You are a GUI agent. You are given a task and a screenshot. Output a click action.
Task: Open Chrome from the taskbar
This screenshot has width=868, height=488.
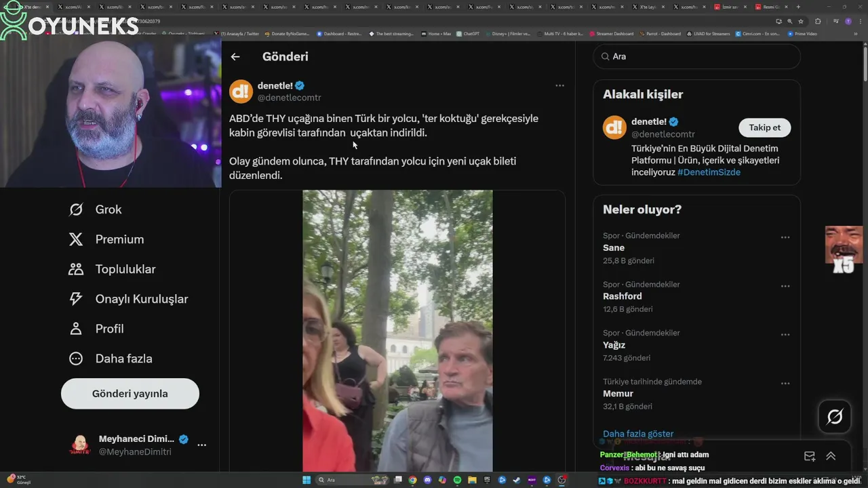click(412, 480)
